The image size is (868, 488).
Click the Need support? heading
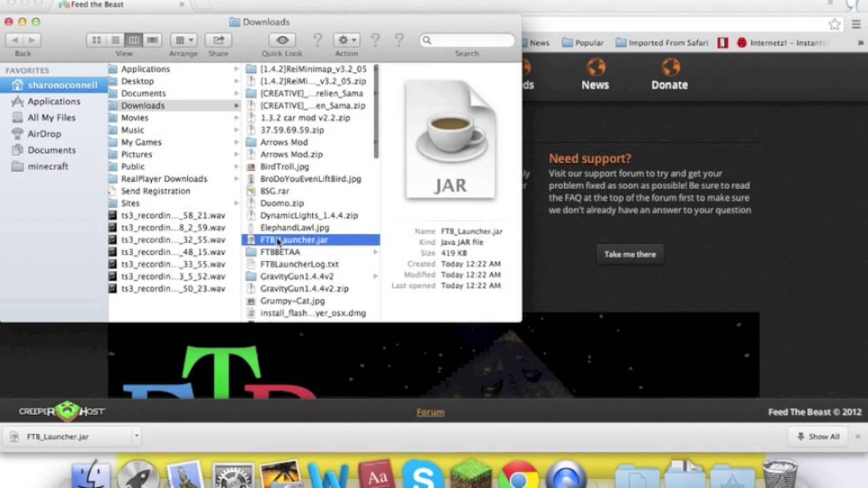[590, 159]
